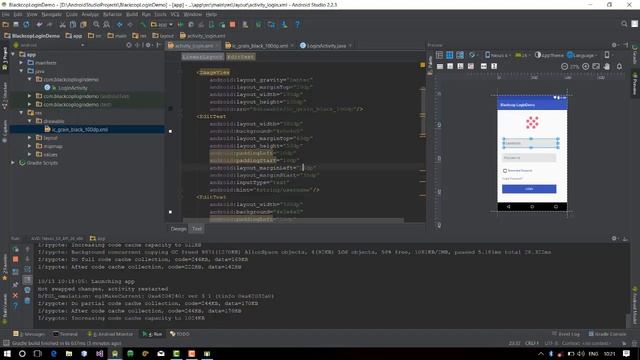Open the Event Log button

(x=566, y=334)
